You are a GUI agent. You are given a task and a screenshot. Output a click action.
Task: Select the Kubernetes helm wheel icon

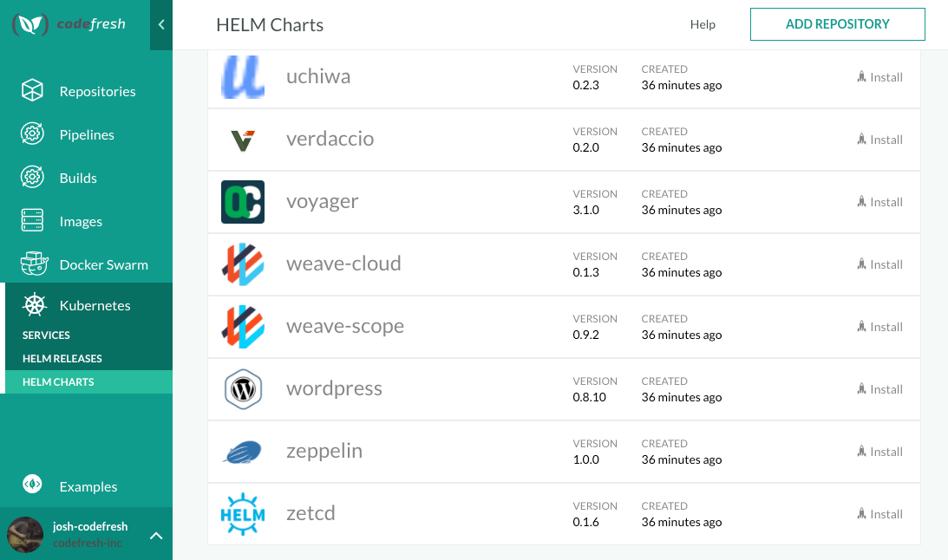[33, 305]
